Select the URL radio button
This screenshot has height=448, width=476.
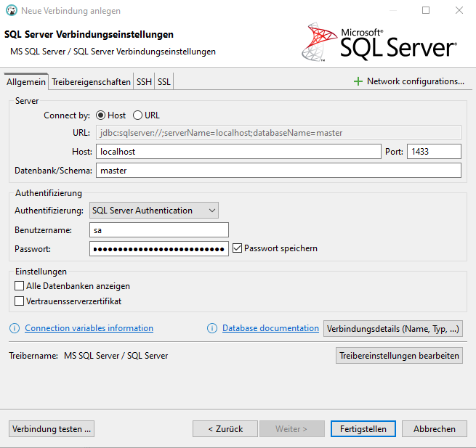pyautogui.click(x=137, y=115)
